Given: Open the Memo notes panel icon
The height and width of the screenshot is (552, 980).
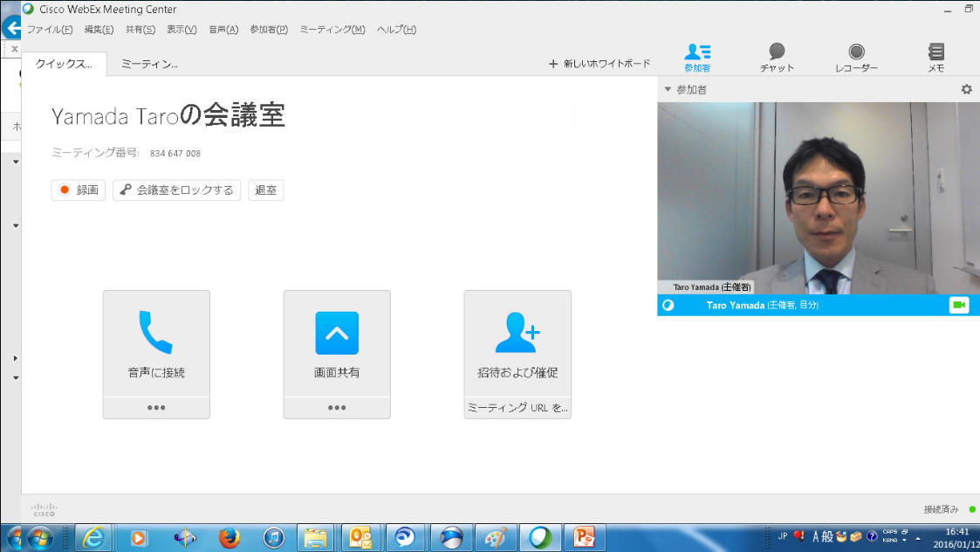Looking at the screenshot, I should [x=935, y=58].
